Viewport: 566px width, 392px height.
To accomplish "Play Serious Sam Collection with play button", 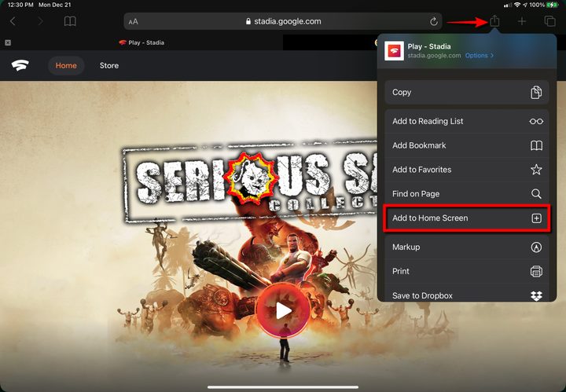I will 283,310.
